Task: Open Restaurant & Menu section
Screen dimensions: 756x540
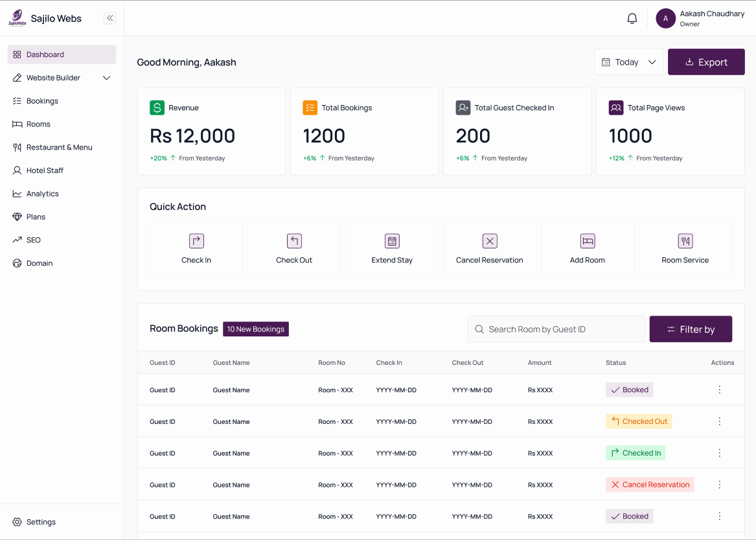Action: (59, 147)
